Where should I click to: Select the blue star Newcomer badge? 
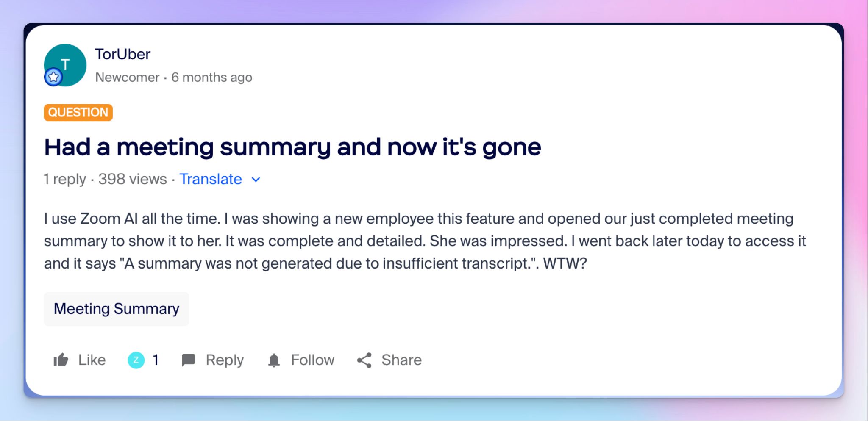(x=54, y=77)
